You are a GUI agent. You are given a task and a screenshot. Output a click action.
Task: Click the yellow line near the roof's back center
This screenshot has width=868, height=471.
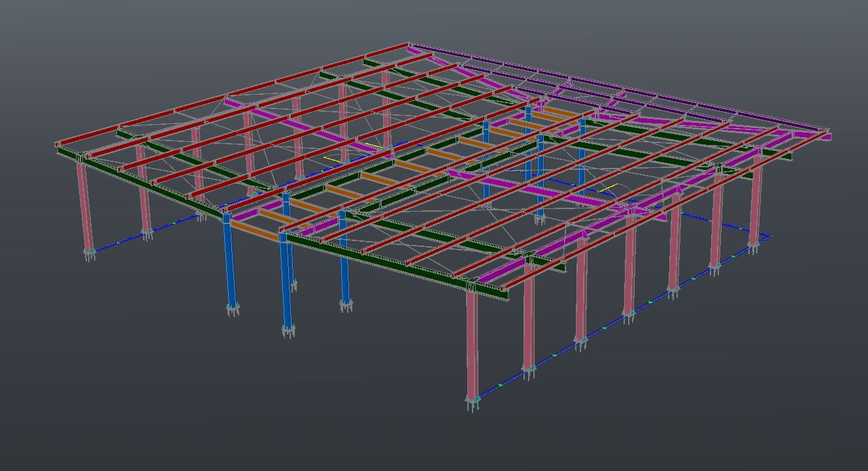371,145
